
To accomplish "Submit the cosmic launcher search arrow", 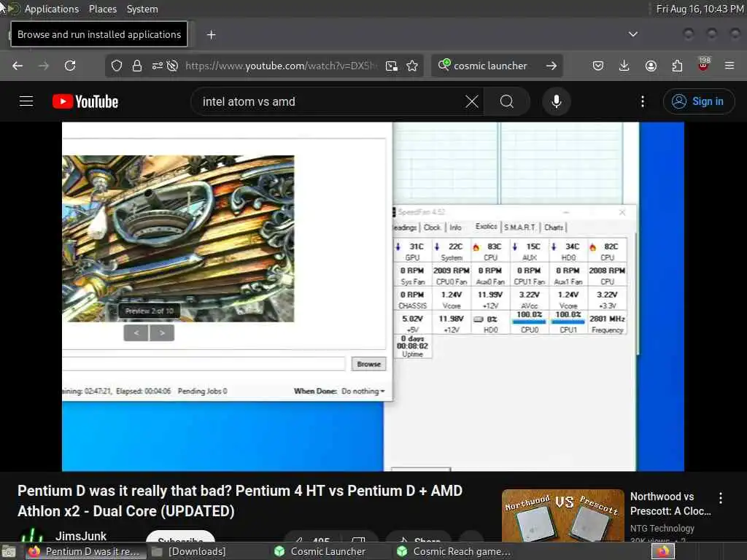I will click(x=551, y=66).
